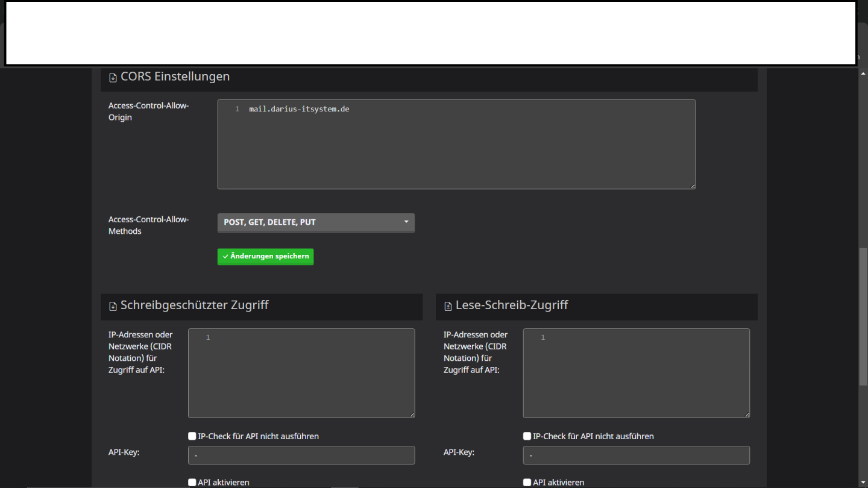The height and width of the screenshot is (488, 868).
Task: Open the Access-Control-Allow-Methods dropdown
Action: [x=316, y=222]
